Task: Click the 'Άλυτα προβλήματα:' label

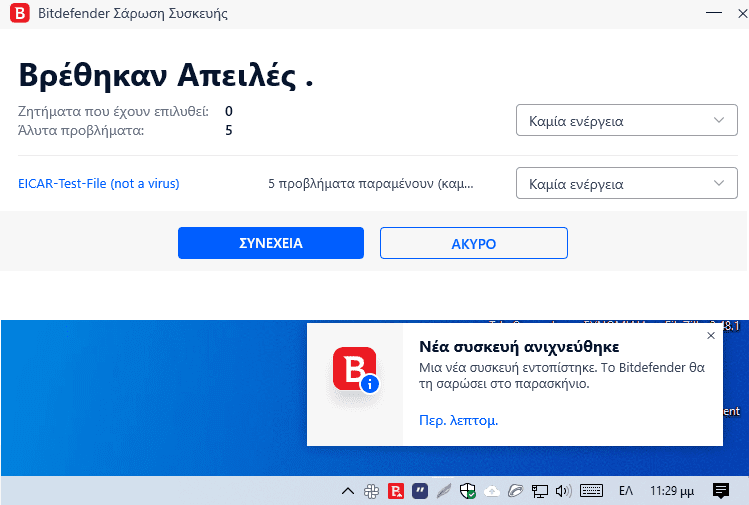Action: coord(81,130)
